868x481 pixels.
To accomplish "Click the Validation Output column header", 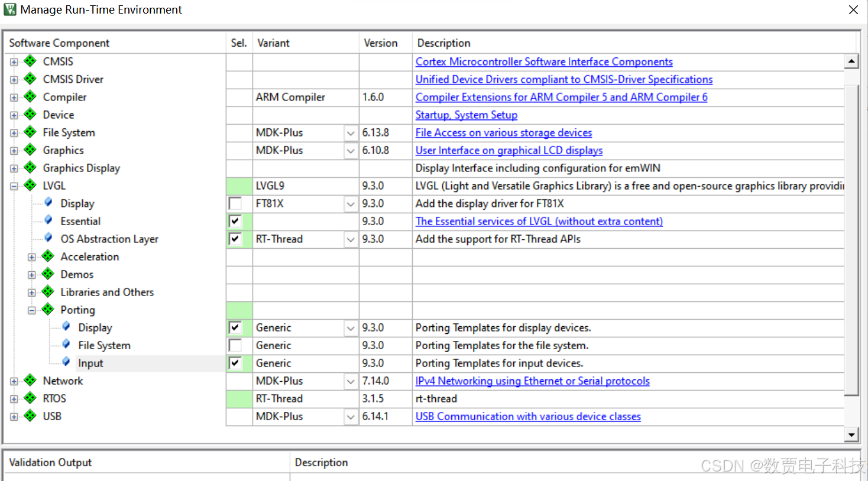I will click(x=147, y=463).
